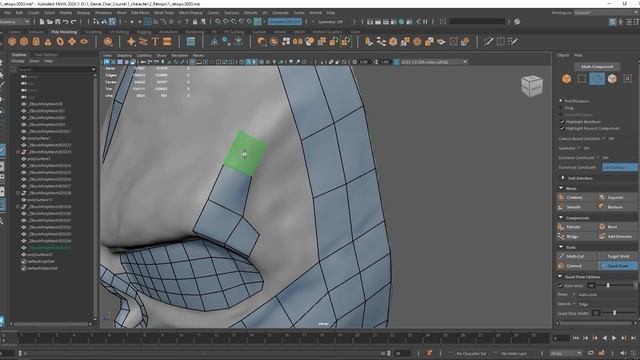Collapse the Quad Draw Options section

pyautogui.click(x=560, y=276)
